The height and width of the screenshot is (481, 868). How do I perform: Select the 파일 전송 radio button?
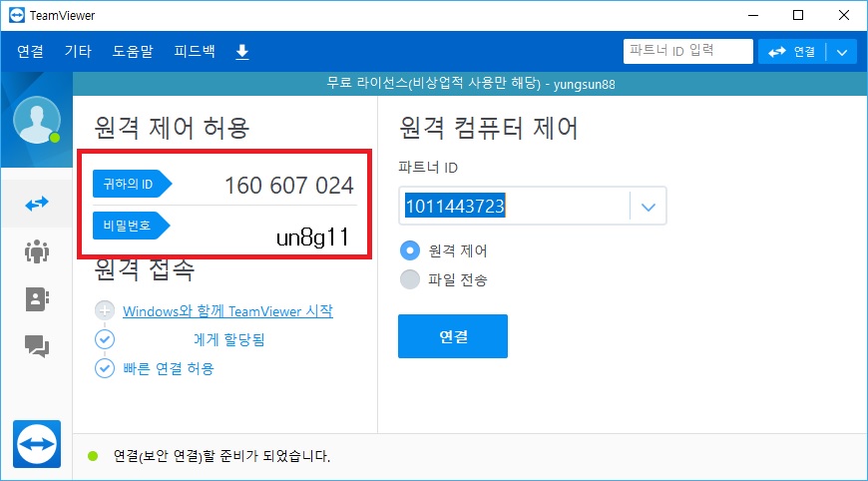410,279
